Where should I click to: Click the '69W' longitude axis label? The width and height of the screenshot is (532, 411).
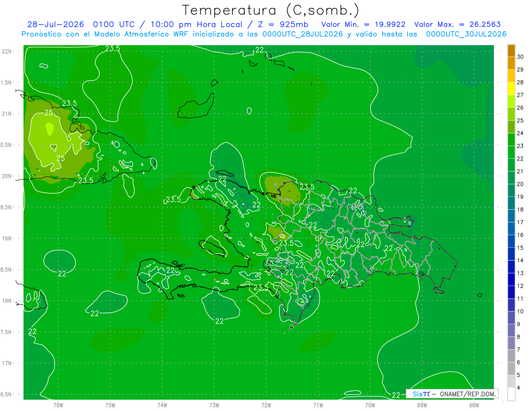(x=422, y=405)
